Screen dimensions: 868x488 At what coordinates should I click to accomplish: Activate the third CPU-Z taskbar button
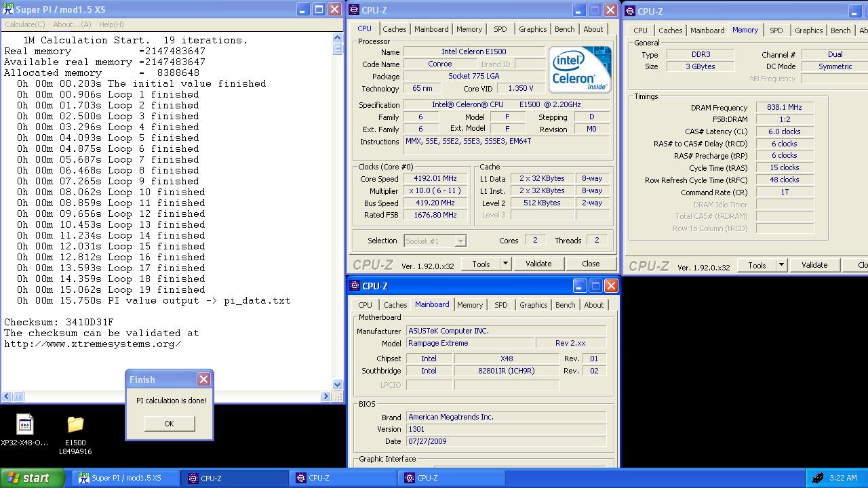452,478
